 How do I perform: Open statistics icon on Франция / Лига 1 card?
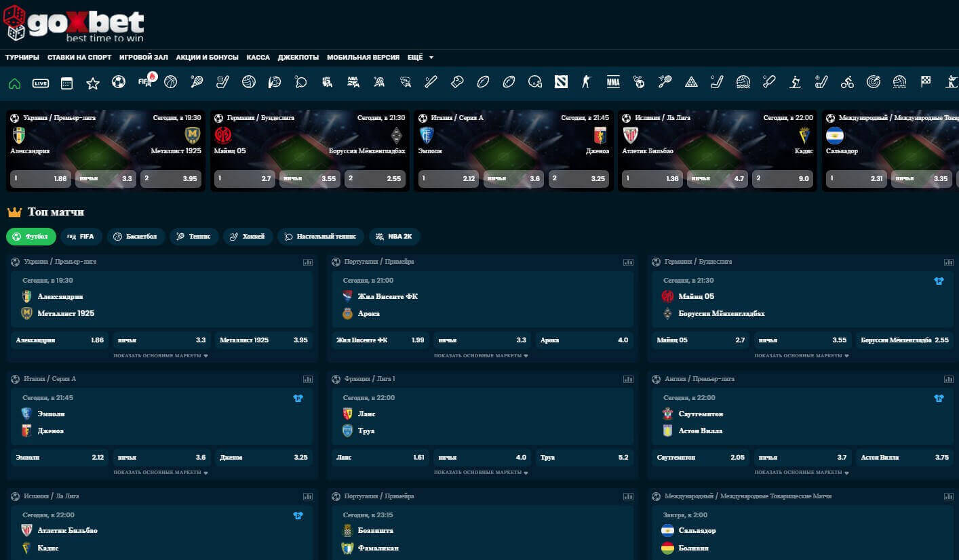click(x=628, y=379)
